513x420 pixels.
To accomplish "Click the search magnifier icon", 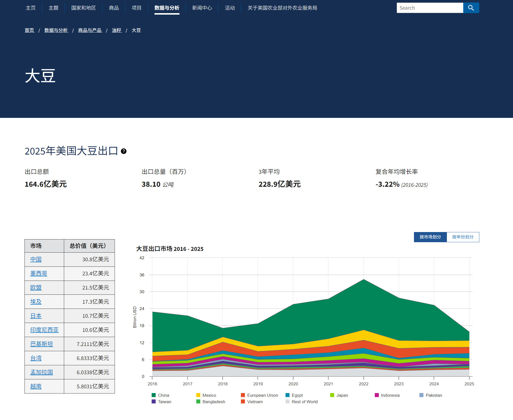I will pos(471,8).
